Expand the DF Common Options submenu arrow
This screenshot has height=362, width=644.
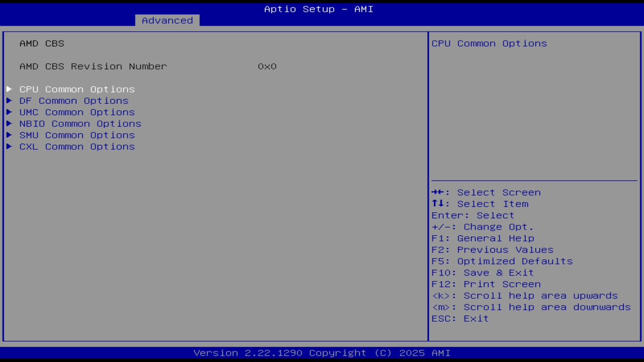(9, 101)
